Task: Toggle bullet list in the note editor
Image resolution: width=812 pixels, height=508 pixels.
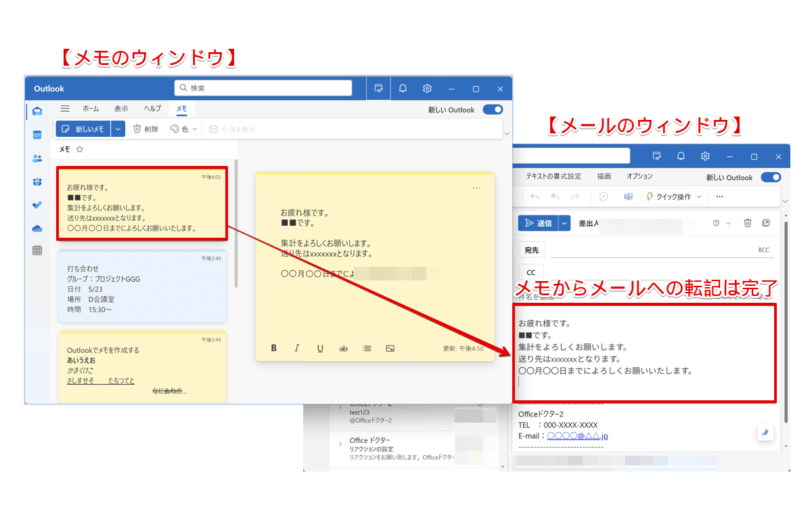Action: tap(367, 348)
